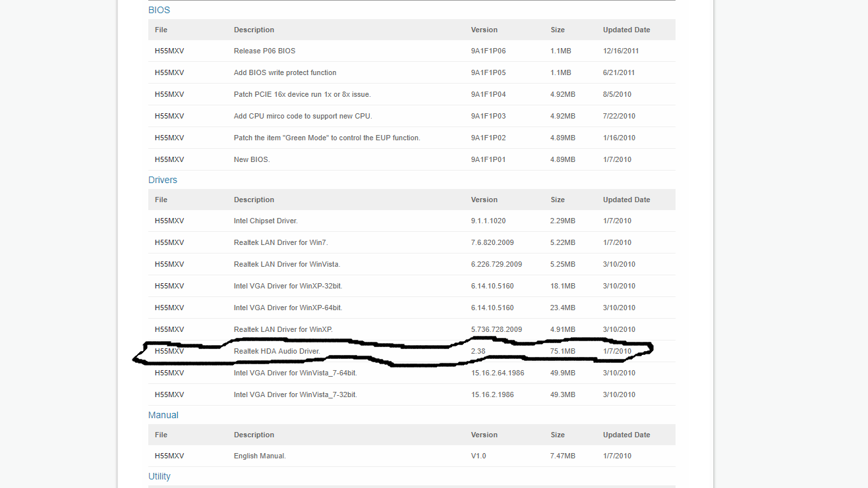Select the Drivers section heading
The image size is (868, 488).
pyautogui.click(x=163, y=180)
